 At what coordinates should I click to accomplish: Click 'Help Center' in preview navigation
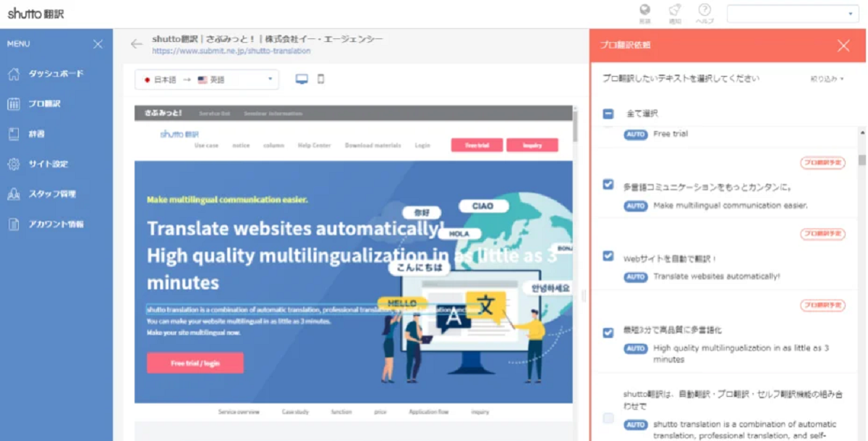[314, 146]
